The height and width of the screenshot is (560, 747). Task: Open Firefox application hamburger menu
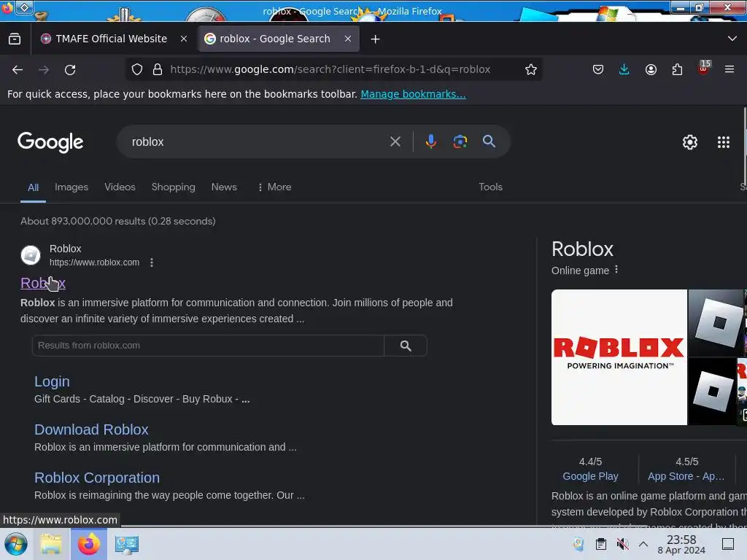tap(729, 69)
